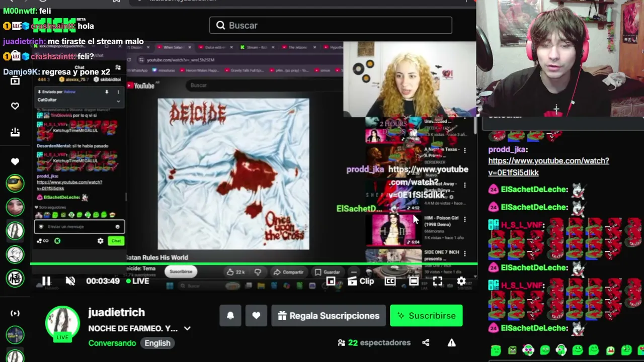Open the player settings gear

point(461,281)
